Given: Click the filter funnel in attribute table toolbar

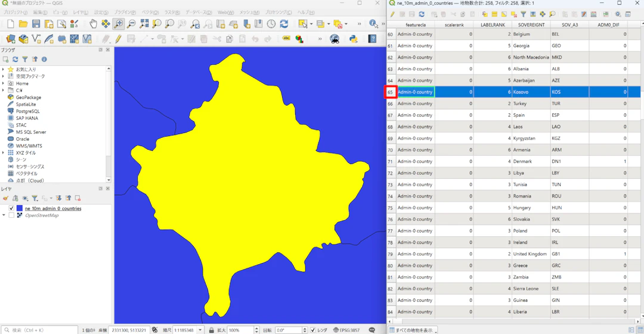Looking at the screenshot, I should point(523,14).
